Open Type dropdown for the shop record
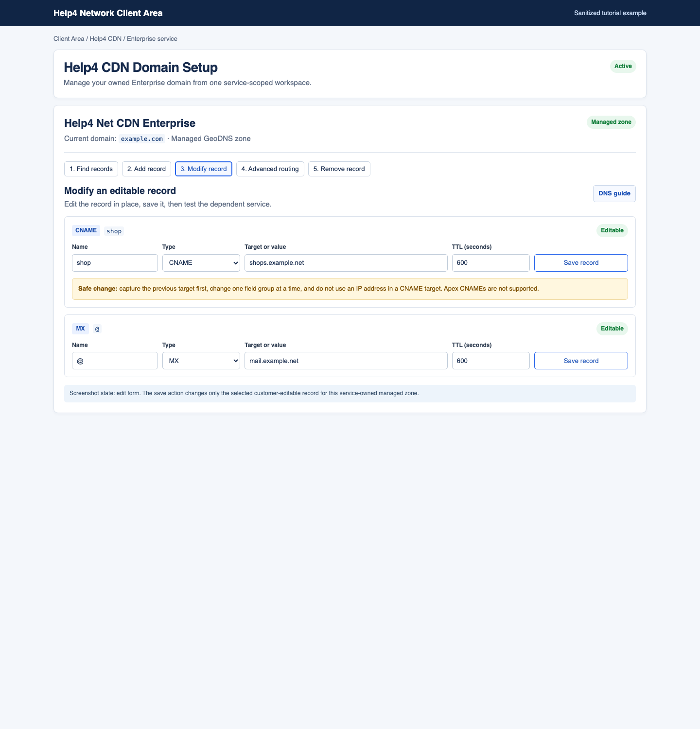 (201, 263)
